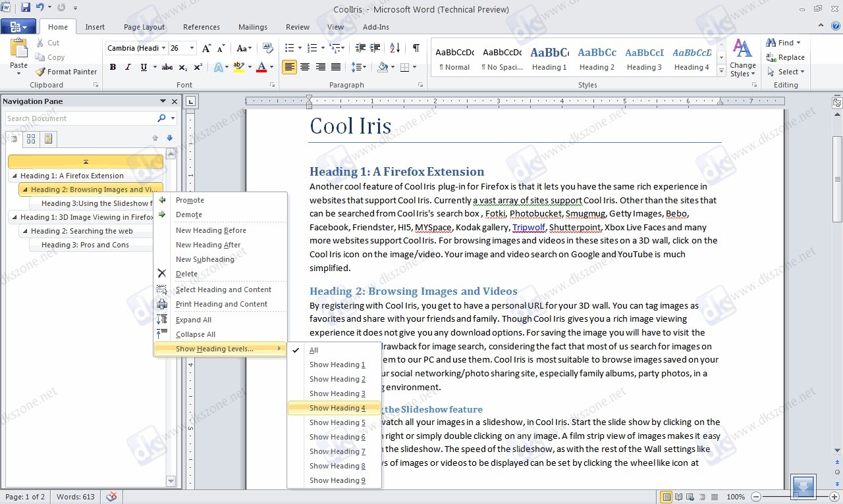This screenshot has height=504, width=843.
Task: Click the text highlight color button
Action: pos(238,67)
